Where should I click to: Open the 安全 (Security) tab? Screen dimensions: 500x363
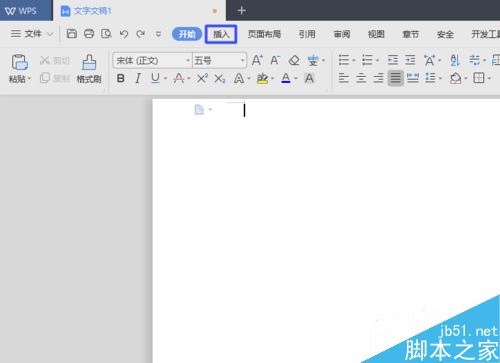(445, 34)
